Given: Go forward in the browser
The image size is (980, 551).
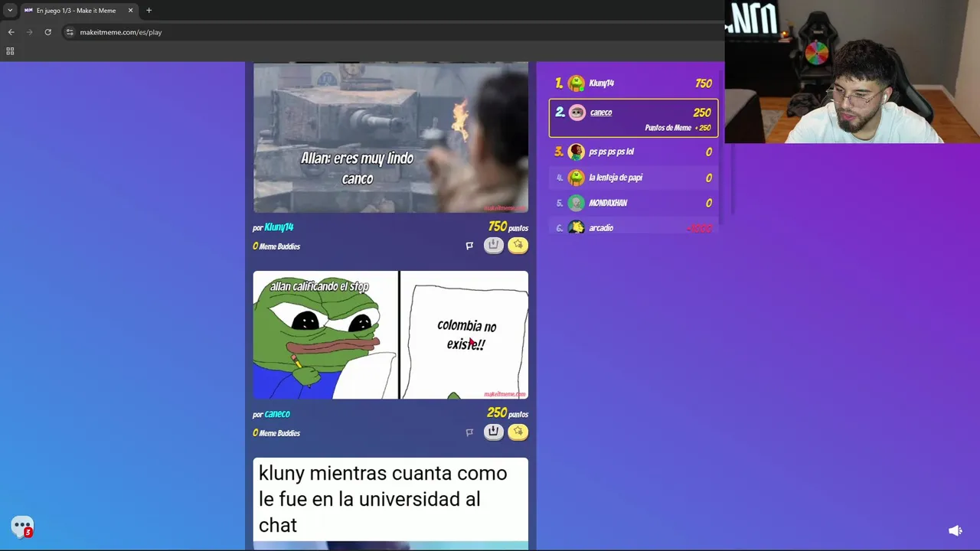Looking at the screenshot, I should [x=29, y=32].
